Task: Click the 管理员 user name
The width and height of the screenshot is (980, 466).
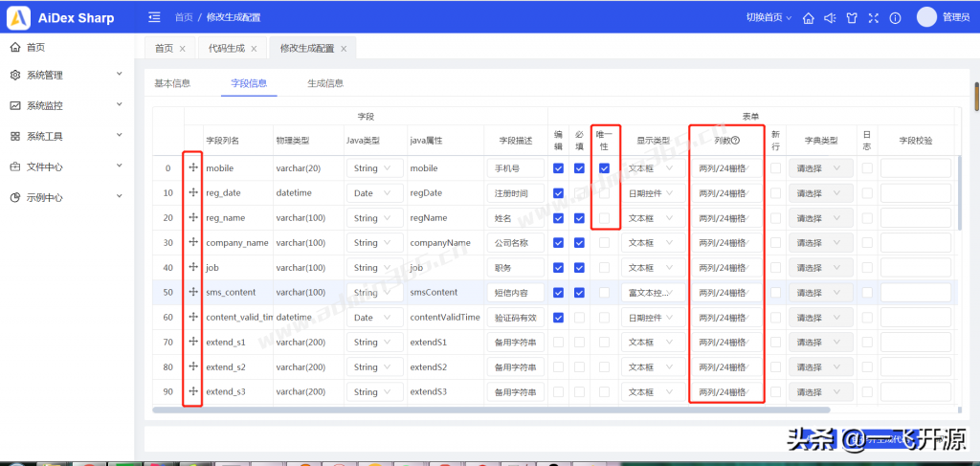Action: tap(956, 17)
